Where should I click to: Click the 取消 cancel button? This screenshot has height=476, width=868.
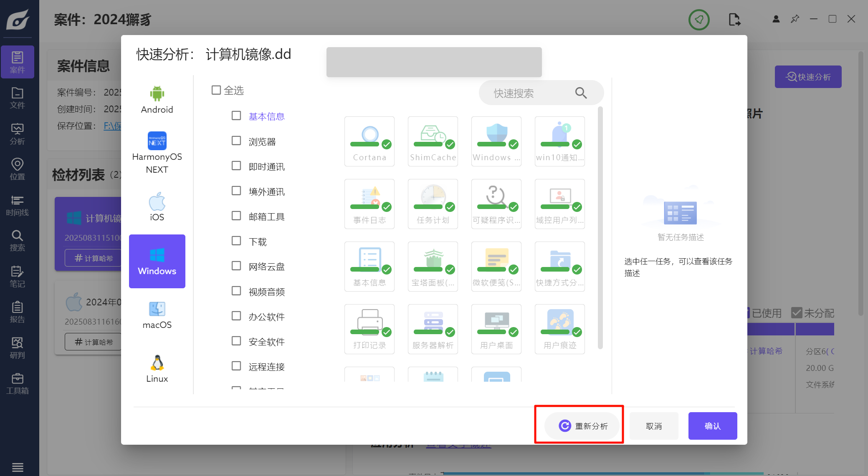pyautogui.click(x=653, y=426)
